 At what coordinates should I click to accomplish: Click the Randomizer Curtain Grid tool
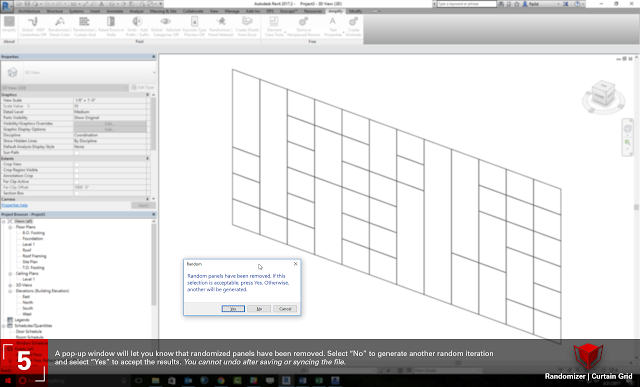coord(84,27)
